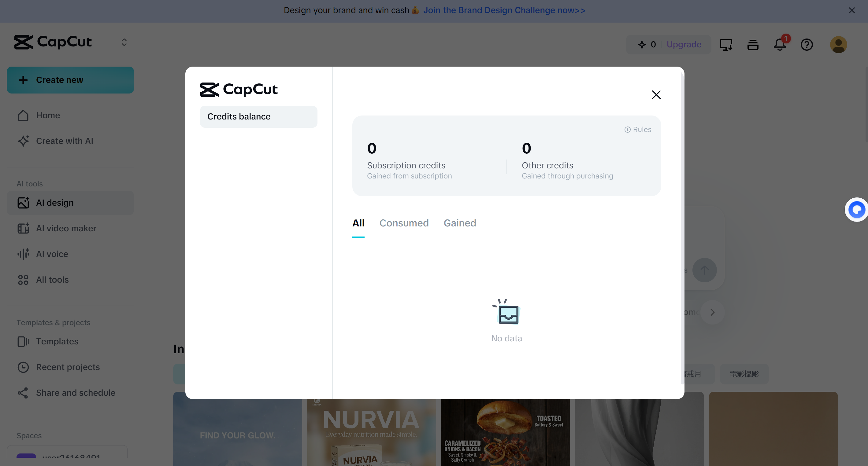Switch to the Consumed tab
868x466 pixels.
404,223
